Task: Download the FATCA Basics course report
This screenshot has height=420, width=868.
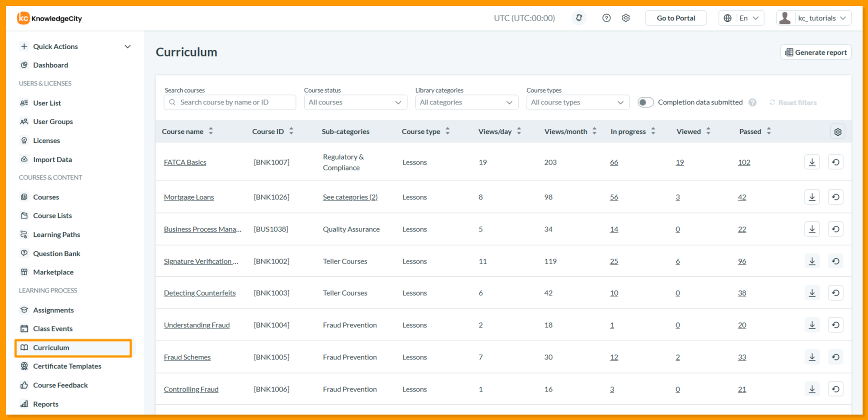Action: point(812,162)
